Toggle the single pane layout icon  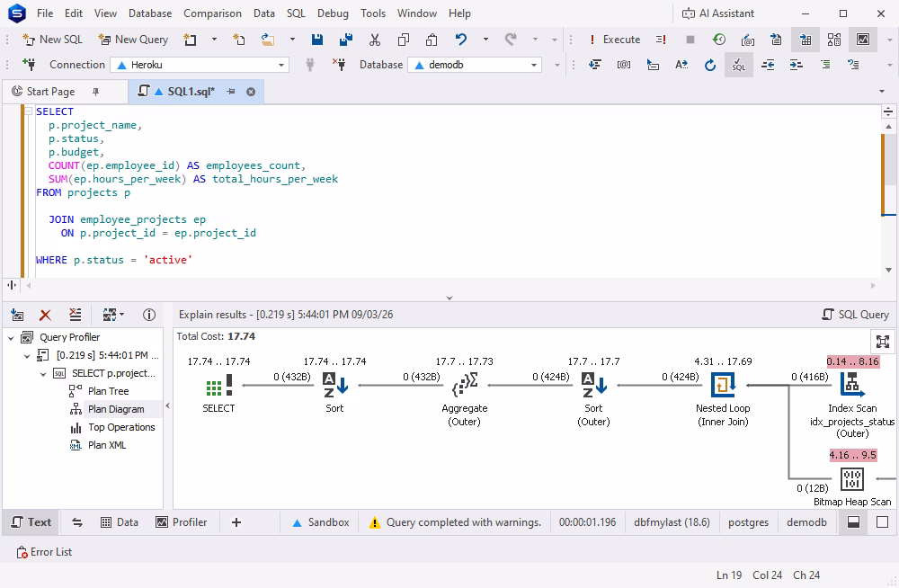tap(883, 522)
